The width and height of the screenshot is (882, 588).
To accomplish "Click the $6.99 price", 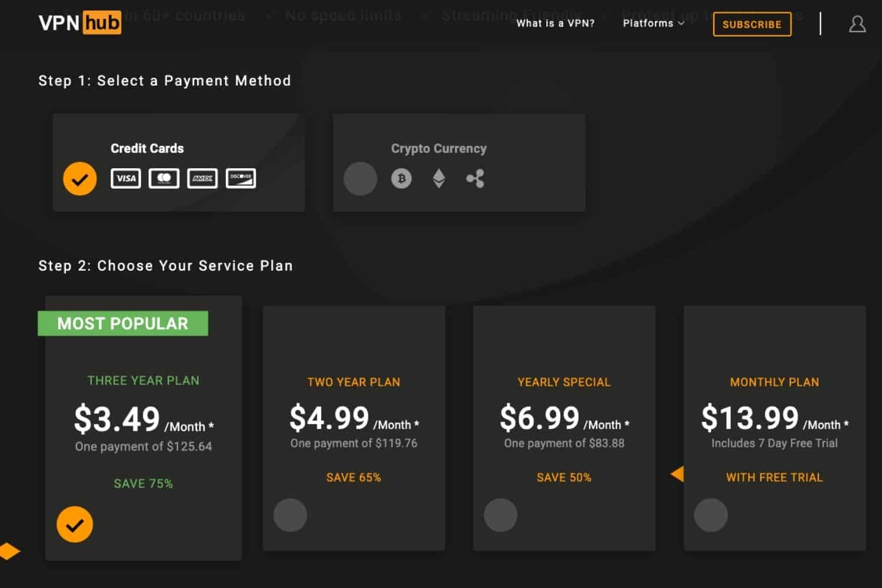I will click(540, 418).
